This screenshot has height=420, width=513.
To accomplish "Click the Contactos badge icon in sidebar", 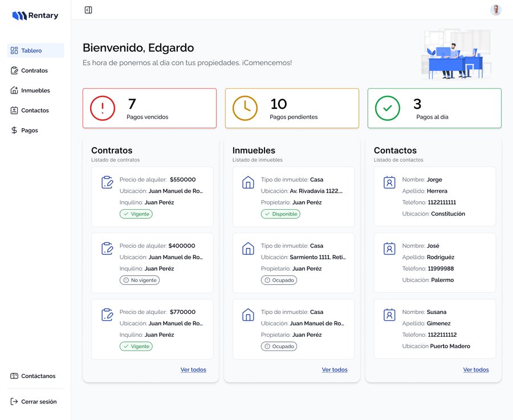I will point(14,110).
